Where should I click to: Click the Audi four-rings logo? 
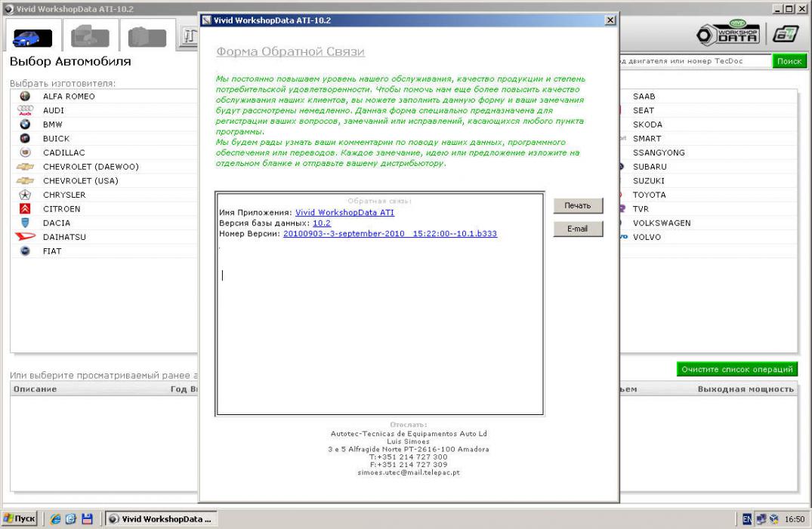click(x=25, y=110)
